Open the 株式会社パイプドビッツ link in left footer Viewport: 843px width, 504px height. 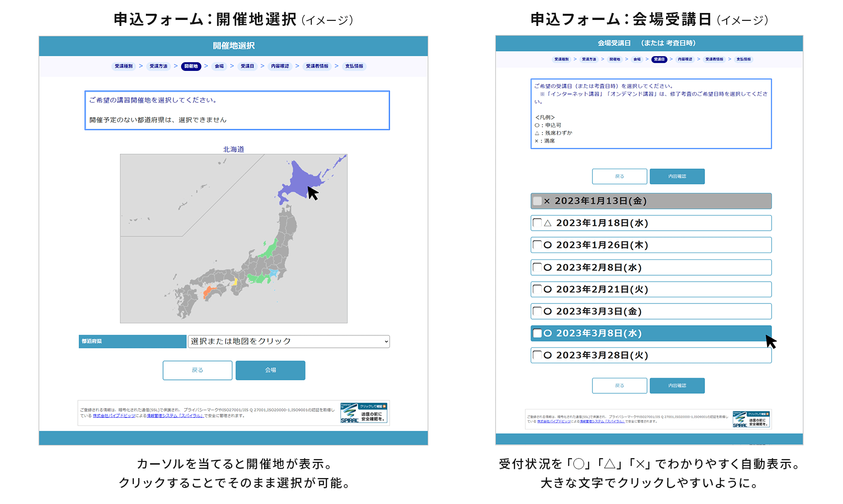(x=114, y=416)
